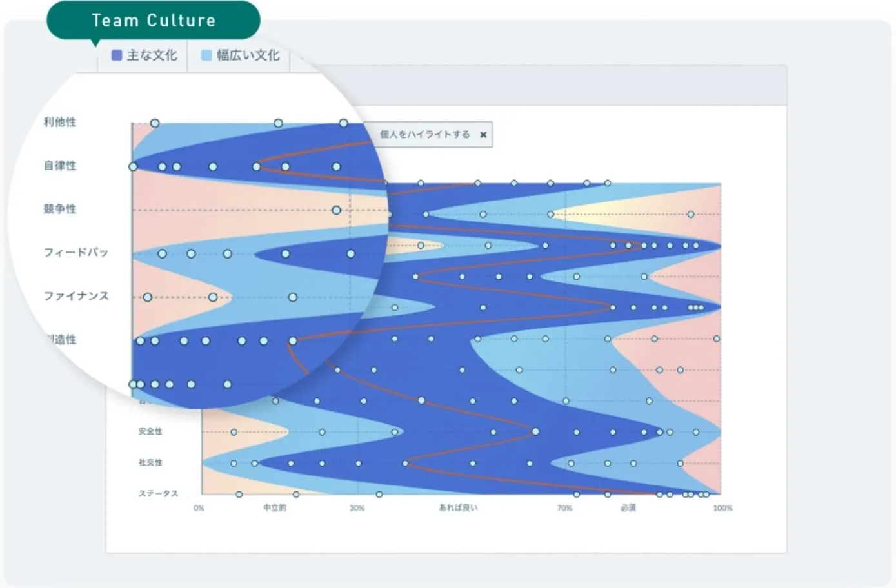Viewport: 896px width, 588px height.
Task: Click the ステータス row label
Action: [158, 493]
